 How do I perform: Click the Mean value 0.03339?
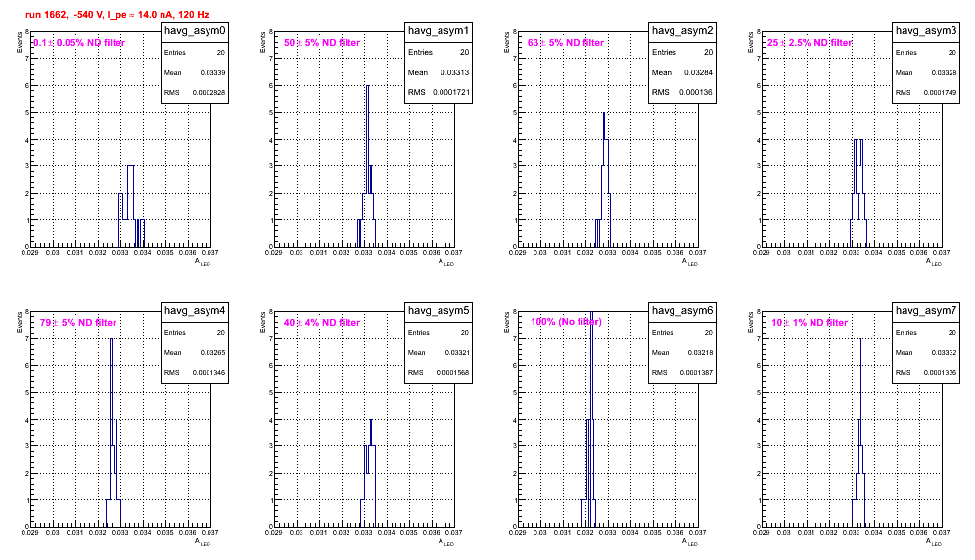[212, 72]
